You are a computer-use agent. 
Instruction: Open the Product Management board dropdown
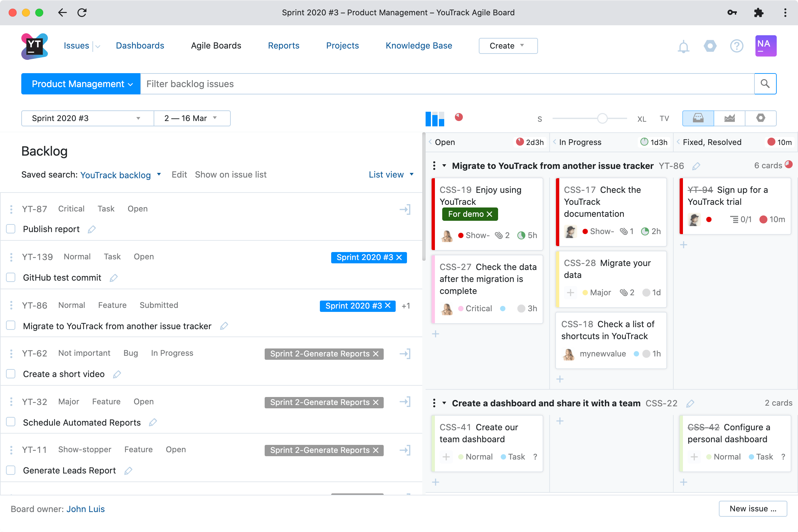[x=81, y=84]
